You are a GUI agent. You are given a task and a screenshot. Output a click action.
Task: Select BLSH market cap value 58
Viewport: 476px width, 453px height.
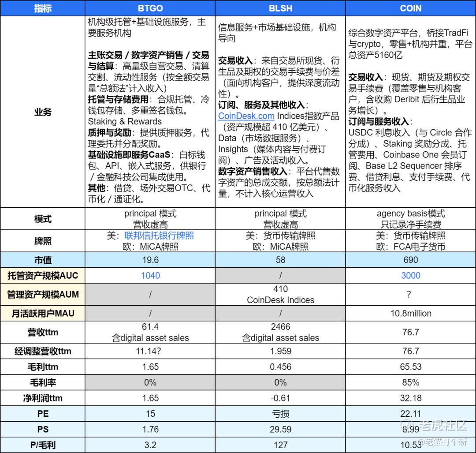pyautogui.click(x=280, y=260)
